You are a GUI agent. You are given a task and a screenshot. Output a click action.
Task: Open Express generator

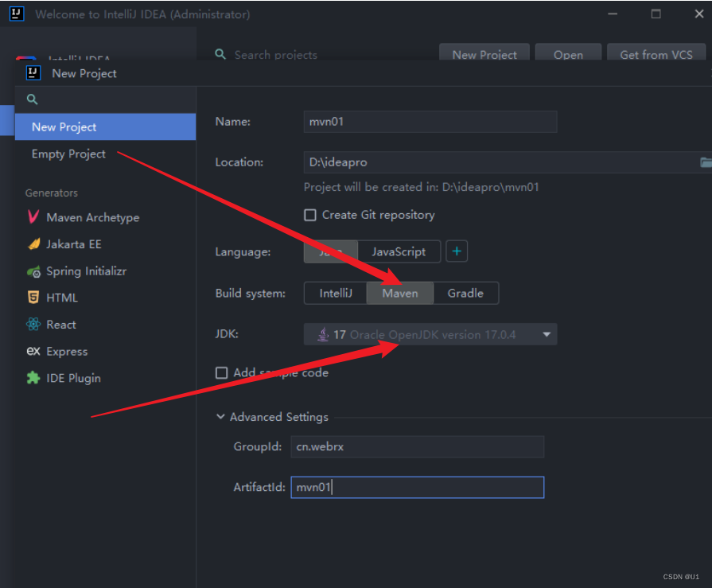click(x=105, y=352)
